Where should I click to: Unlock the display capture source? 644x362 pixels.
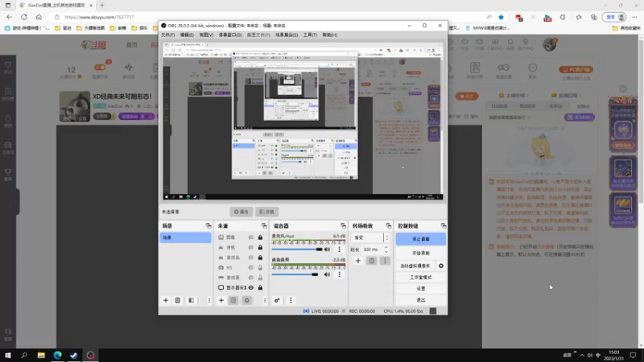point(260,288)
